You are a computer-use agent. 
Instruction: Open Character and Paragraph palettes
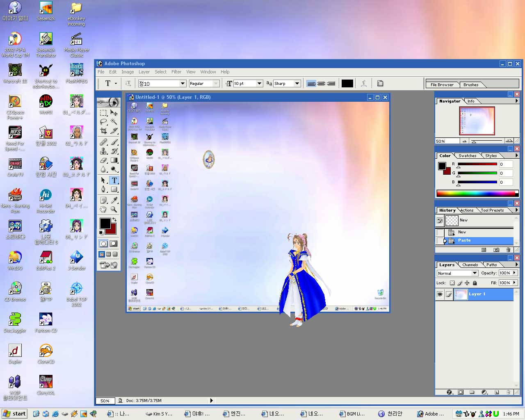(380, 83)
